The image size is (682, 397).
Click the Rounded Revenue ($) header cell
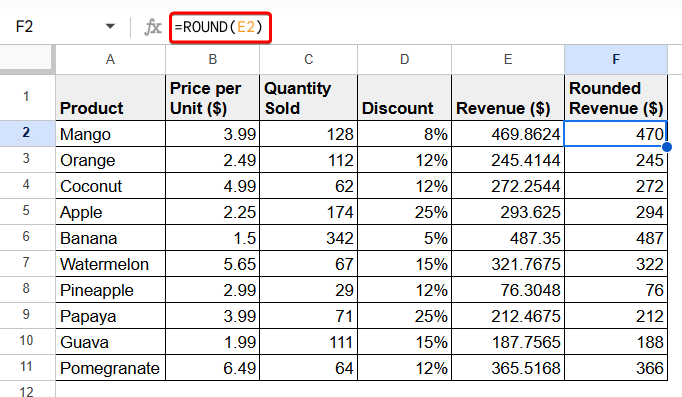tap(616, 97)
